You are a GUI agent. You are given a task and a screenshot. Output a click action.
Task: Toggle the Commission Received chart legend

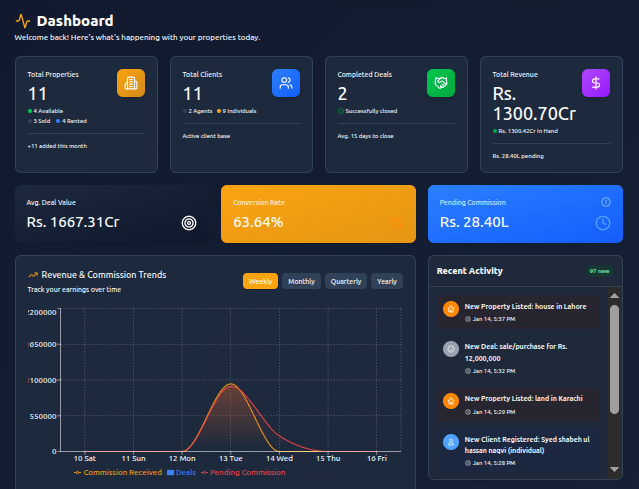117,472
